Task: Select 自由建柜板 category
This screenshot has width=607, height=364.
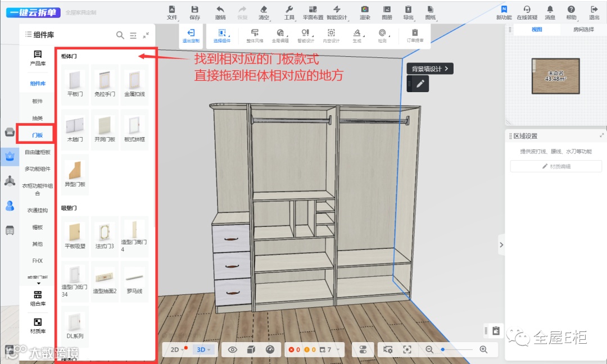Action: [38, 152]
